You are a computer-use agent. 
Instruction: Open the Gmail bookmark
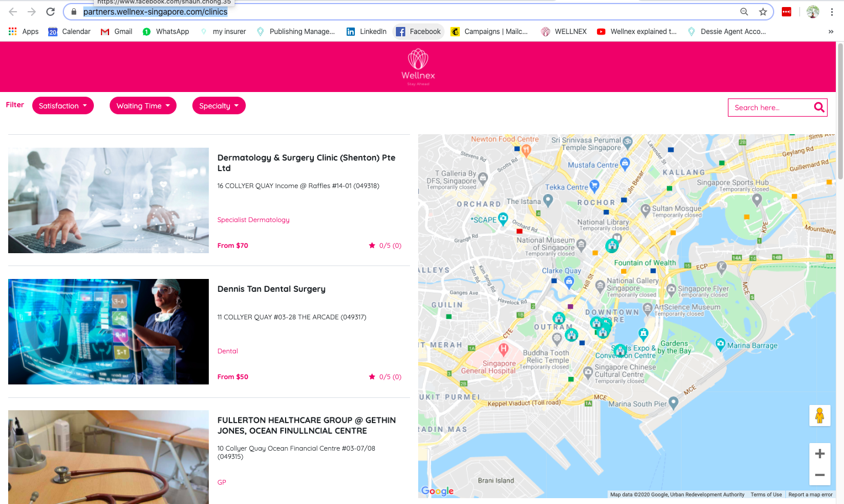(116, 32)
